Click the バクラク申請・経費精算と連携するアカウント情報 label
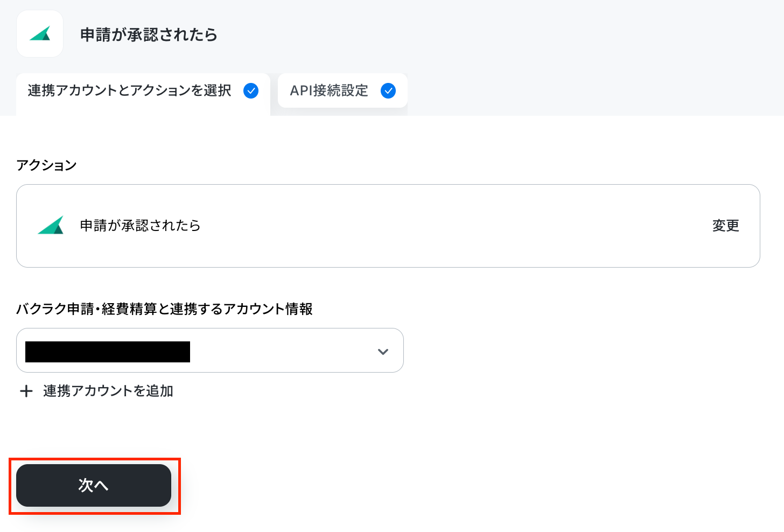784x532 pixels. 164,309
